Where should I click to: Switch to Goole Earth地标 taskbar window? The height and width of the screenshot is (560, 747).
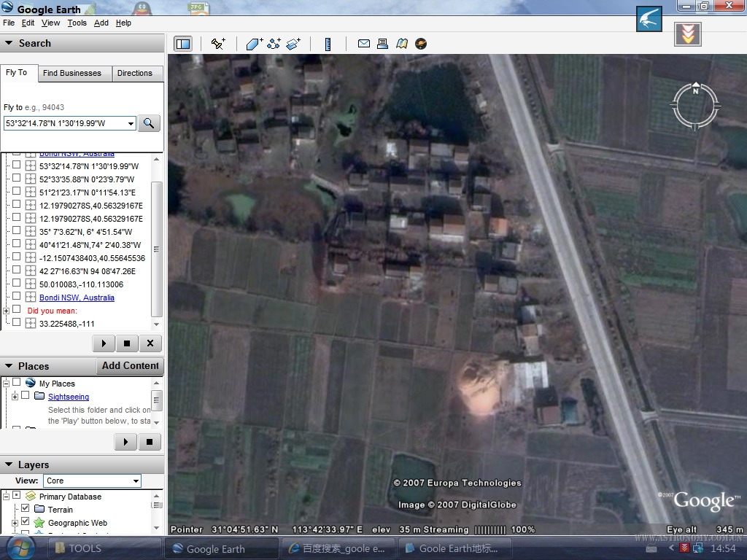pos(454,548)
